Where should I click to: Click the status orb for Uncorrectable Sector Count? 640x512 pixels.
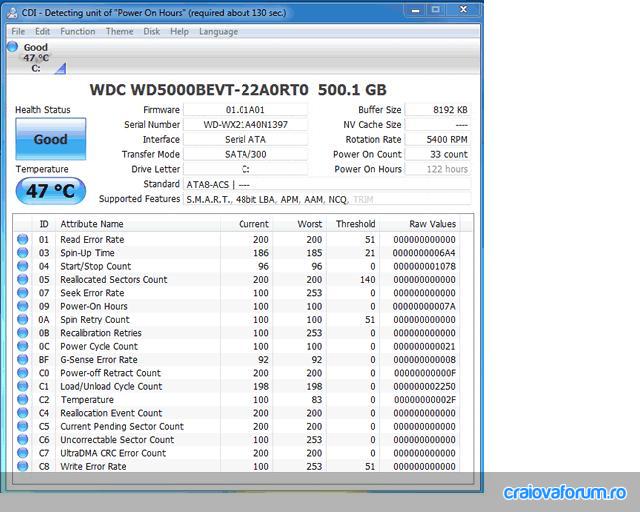pos(23,439)
